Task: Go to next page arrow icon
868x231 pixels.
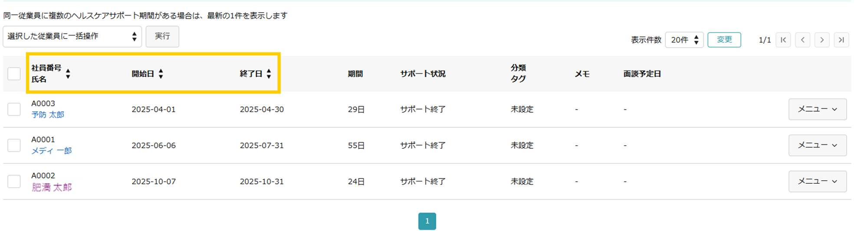Action: [x=822, y=40]
